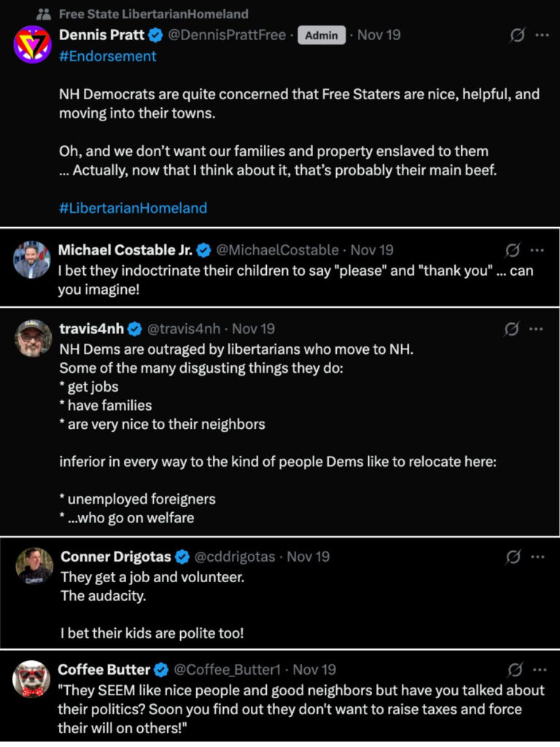Click the Admin badge next to Dennis Pratt
The width and height of the screenshot is (560, 747).
tap(321, 35)
